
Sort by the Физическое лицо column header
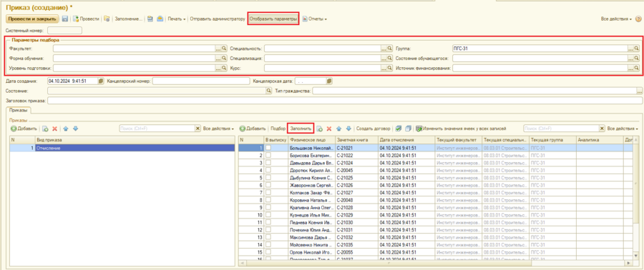pyautogui.click(x=312, y=140)
